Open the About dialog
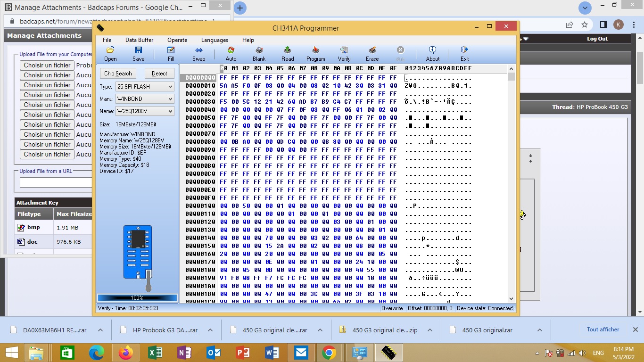Screen dimensions: 644x362 click(432, 54)
